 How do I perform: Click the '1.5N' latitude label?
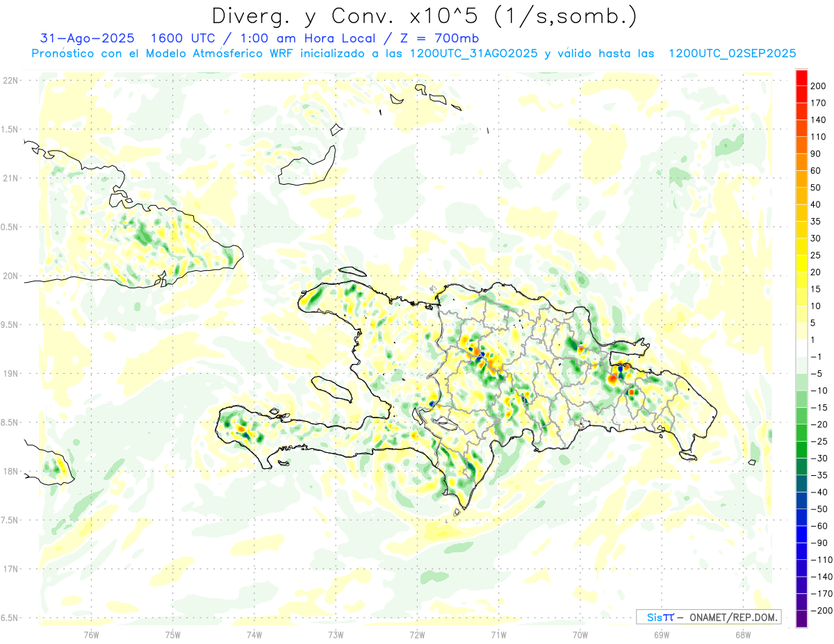click(x=10, y=129)
